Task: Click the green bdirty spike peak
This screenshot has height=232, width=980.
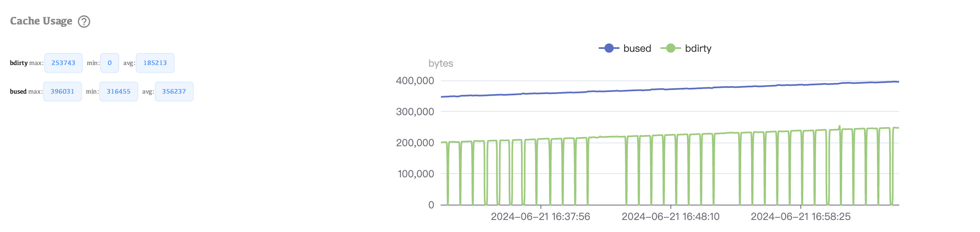Action: click(839, 126)
